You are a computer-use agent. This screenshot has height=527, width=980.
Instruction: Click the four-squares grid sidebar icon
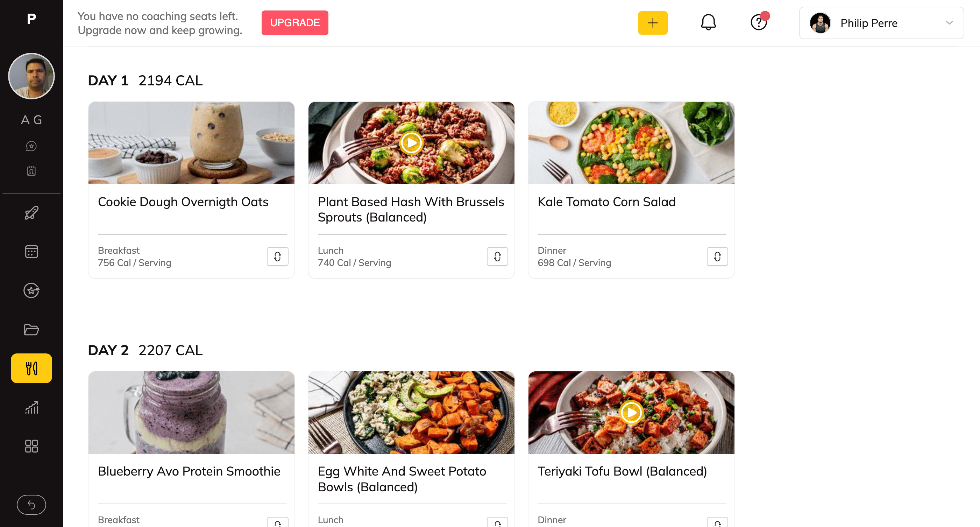(x=31, y=446)
